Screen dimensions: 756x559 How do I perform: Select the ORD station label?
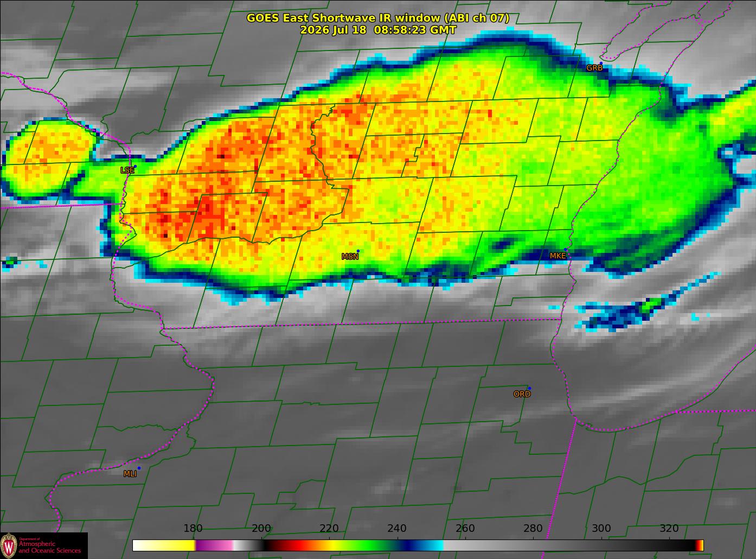pos(522,394)
